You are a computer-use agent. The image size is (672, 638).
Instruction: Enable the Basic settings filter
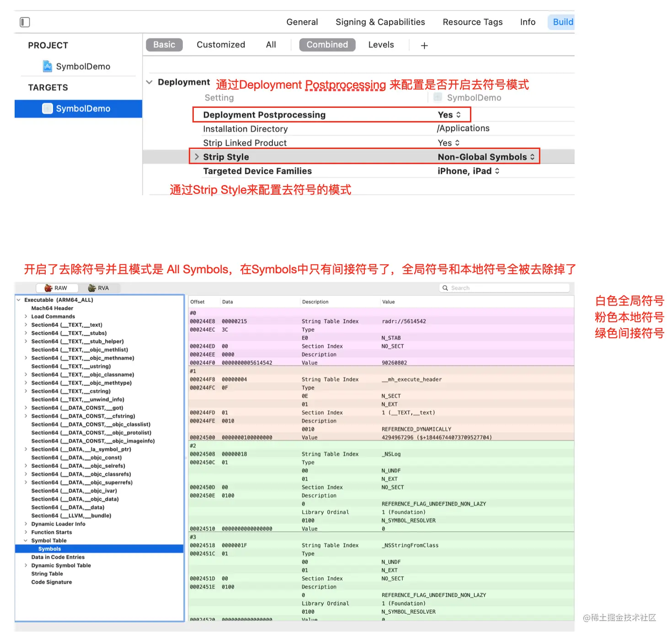click(164, 44)
